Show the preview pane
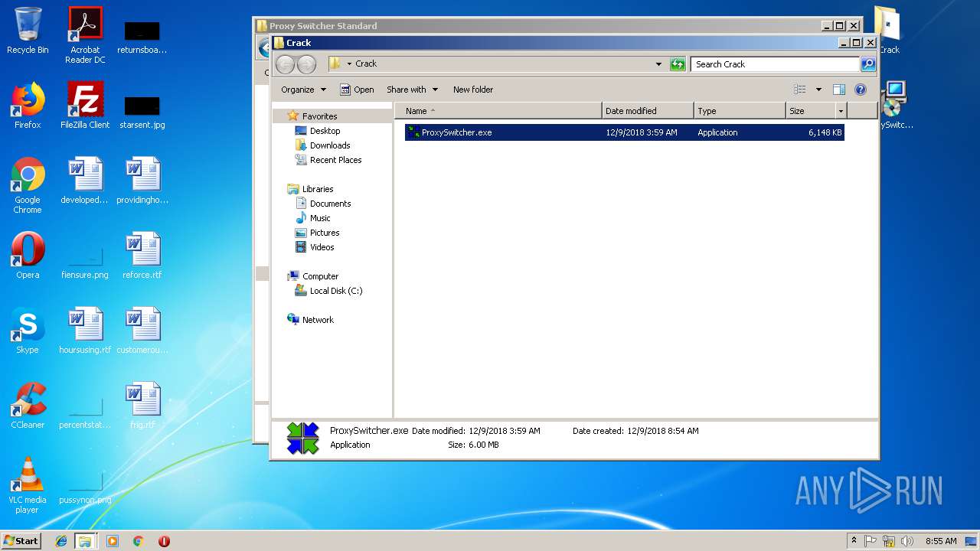 click(x=839, y=90)
